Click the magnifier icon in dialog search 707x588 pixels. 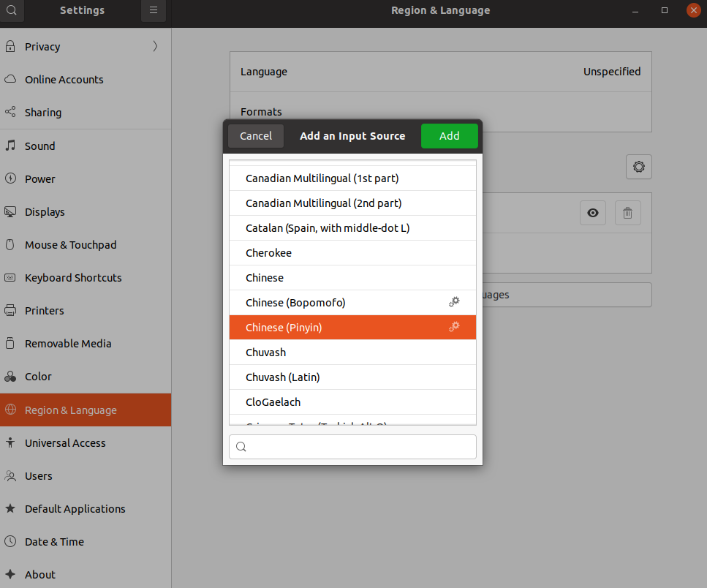pyautogui.click(x=241, y=446)
